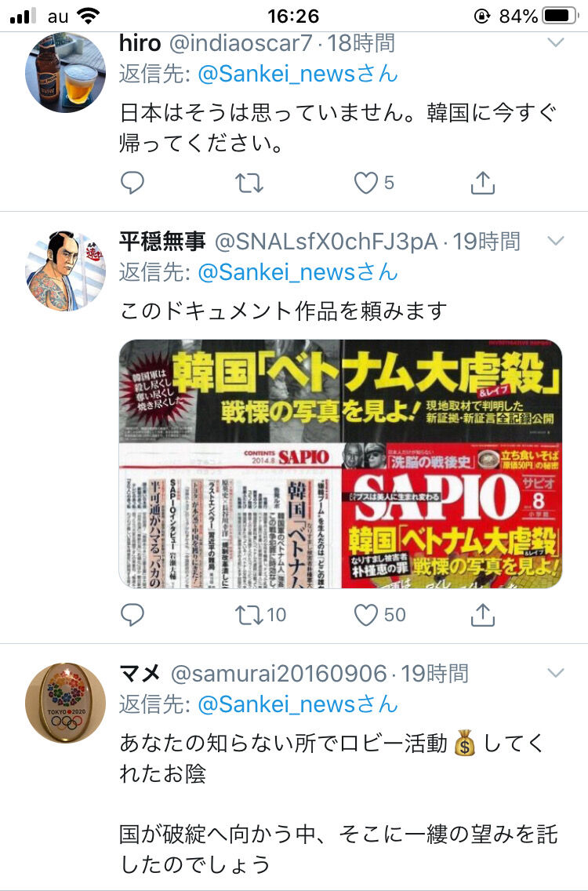
Task: Reply to hiro's tweet via bubble icon
Action: tap(132, 183)
